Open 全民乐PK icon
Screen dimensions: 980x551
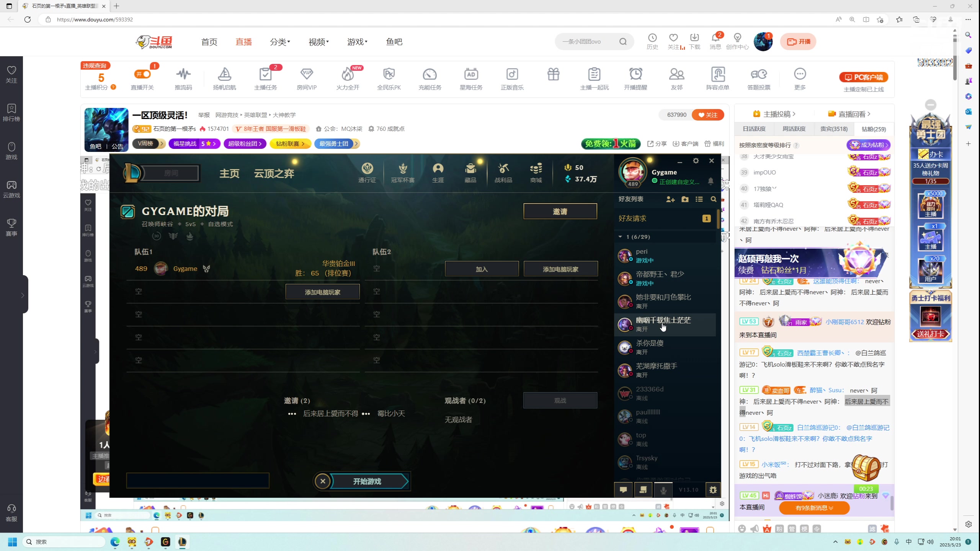pyautogui.click(x=389, y=79)
